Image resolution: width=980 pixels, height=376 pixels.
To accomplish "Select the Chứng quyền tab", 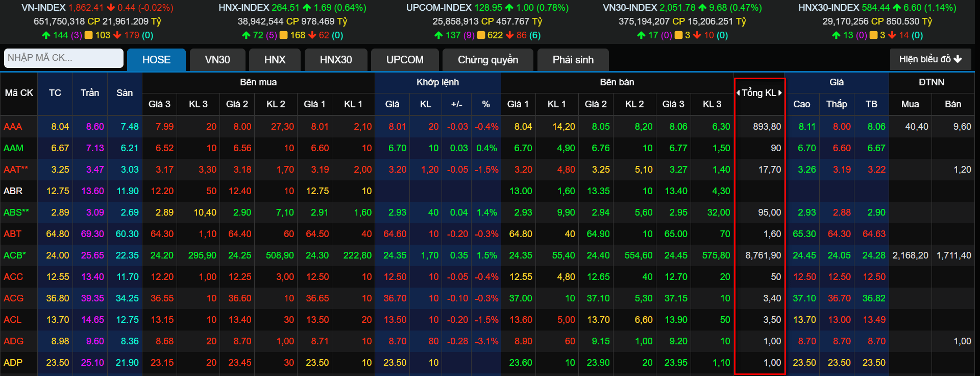I will 487,60.
